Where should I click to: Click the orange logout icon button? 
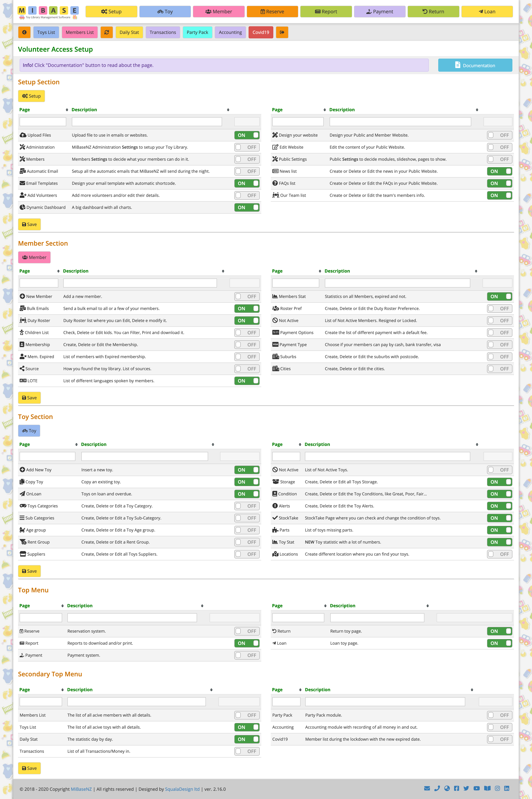pyautogui.click(x=282, y=32)
